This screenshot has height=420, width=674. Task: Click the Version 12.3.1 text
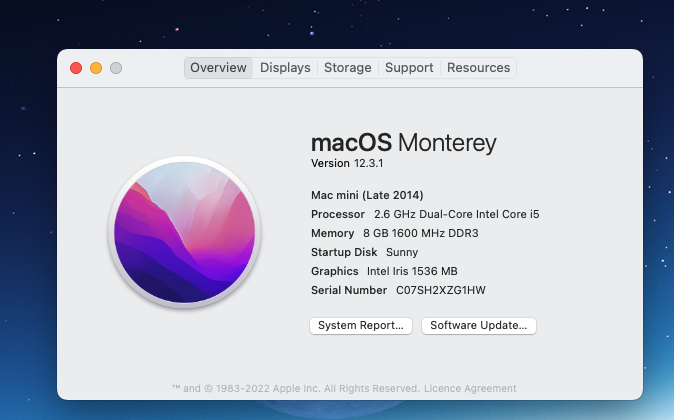[x=347, y=163]
